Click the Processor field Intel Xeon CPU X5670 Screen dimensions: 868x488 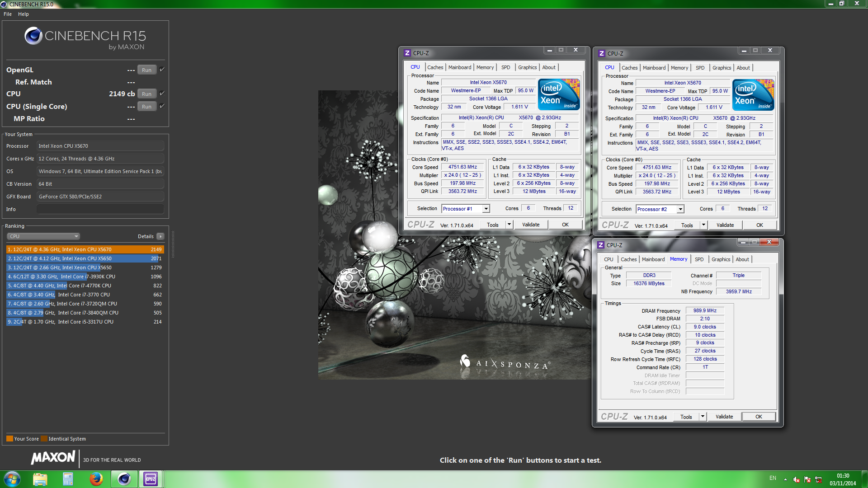tap(100, 146)
